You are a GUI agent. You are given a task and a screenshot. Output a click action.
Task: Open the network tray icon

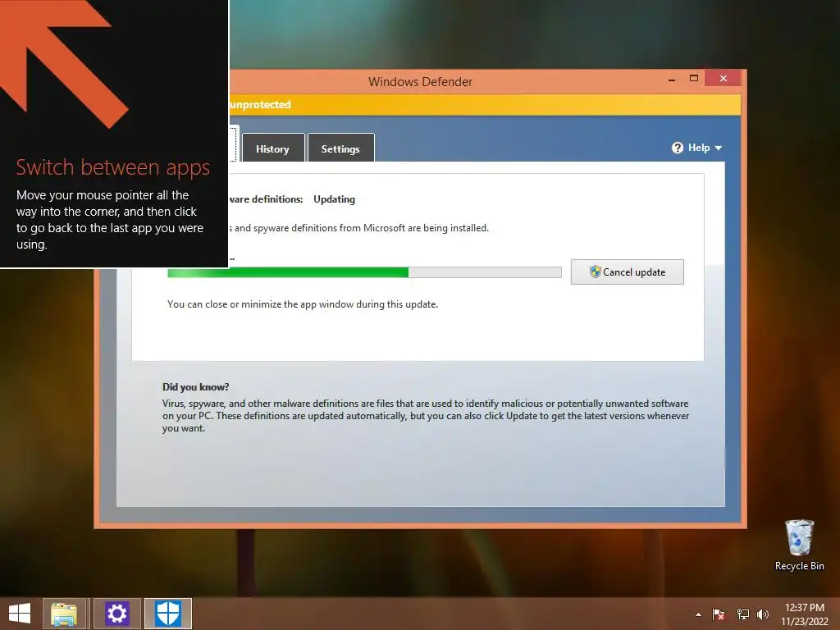tap(743, 614)
